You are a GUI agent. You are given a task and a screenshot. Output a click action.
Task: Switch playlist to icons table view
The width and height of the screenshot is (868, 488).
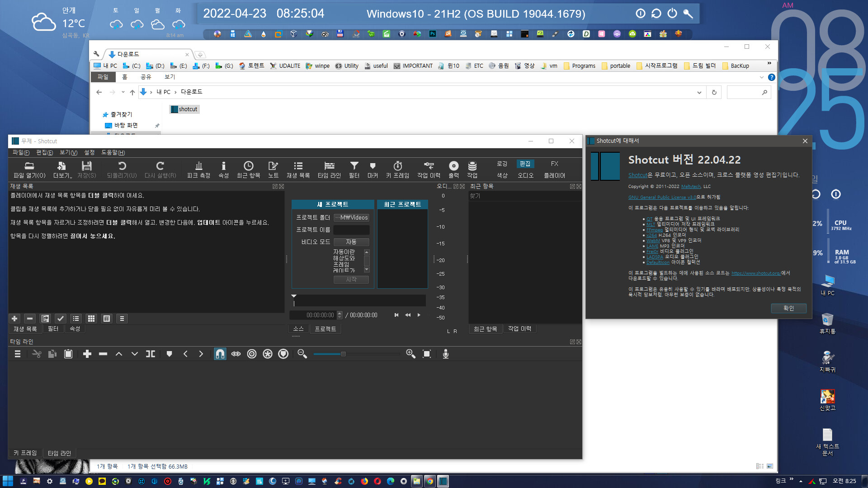click(x=107, y=319)
